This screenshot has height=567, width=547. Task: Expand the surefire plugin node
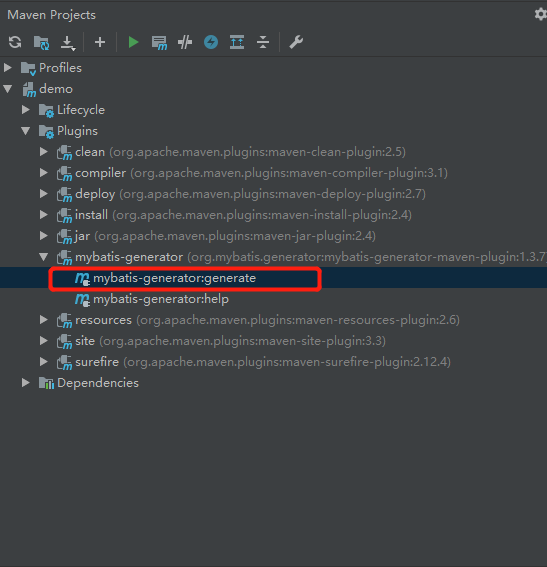tap(44, 361)
